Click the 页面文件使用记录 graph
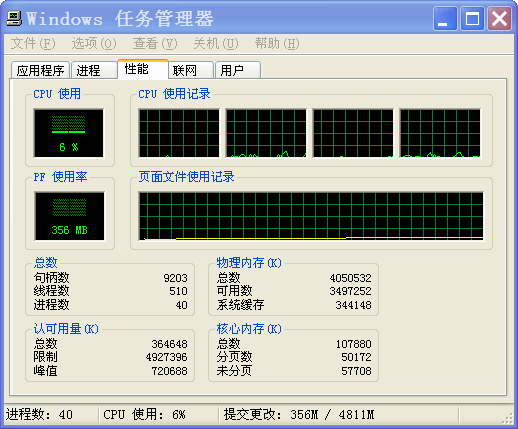This screenshot has height=429, width=518. [x=311, y=216]
